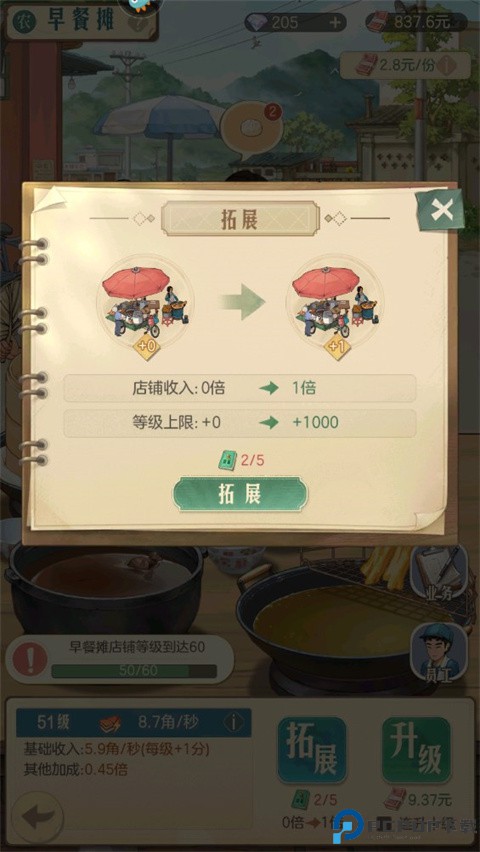Tap the large 拓展 button in bottom panel
This screenshot has width=480, height=852.
311,750
